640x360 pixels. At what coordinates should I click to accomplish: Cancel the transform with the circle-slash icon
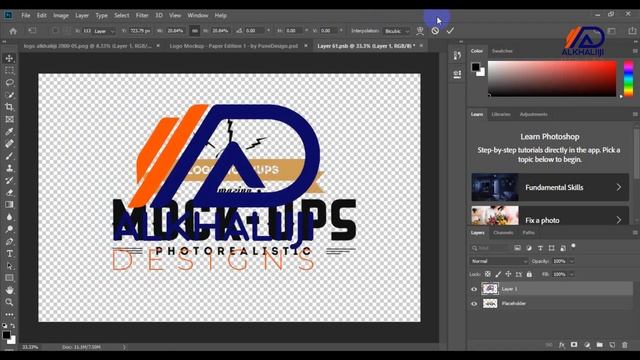click(x=435, y=31)
